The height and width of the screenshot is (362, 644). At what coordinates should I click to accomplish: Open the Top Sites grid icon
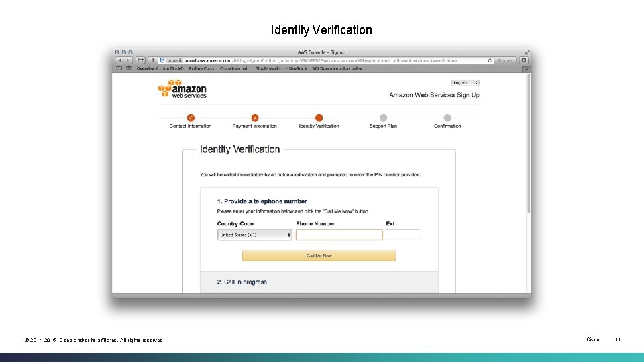129,68
